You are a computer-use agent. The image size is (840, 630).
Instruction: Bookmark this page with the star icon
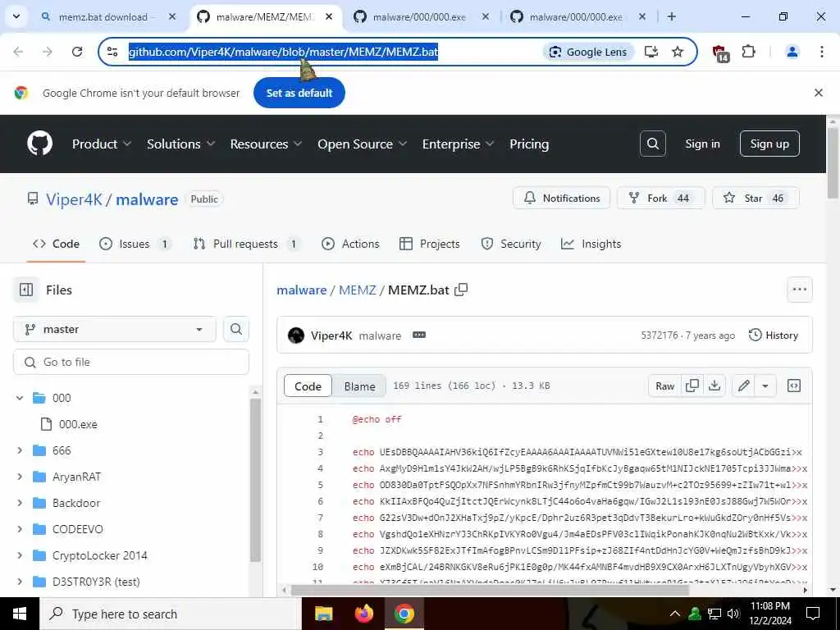pos(678,52)
